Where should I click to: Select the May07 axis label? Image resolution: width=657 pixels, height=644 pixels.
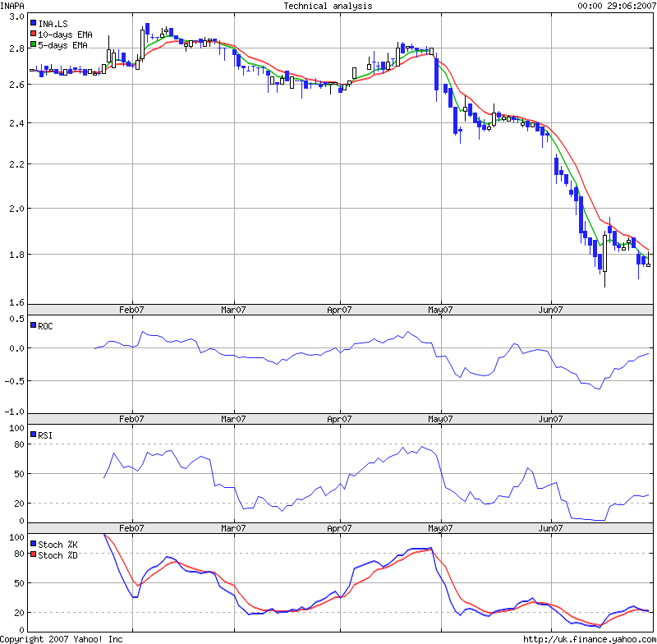pos(441,308)
